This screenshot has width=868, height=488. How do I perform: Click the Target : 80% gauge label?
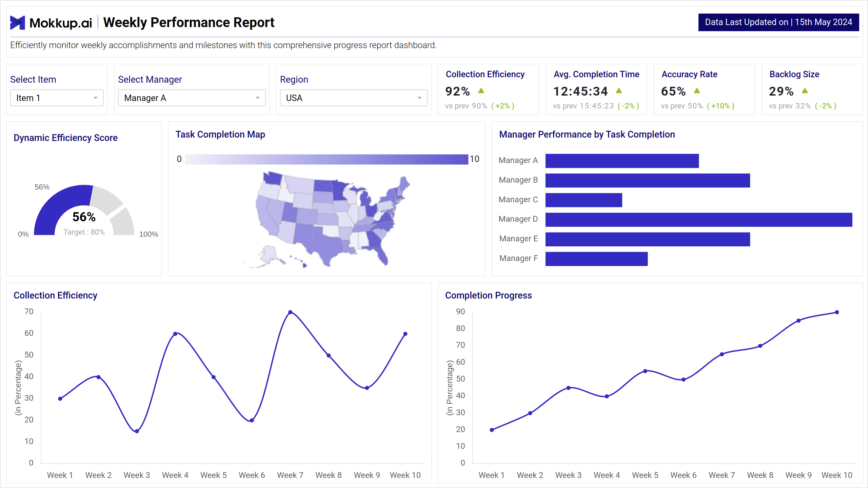point(84,232)
